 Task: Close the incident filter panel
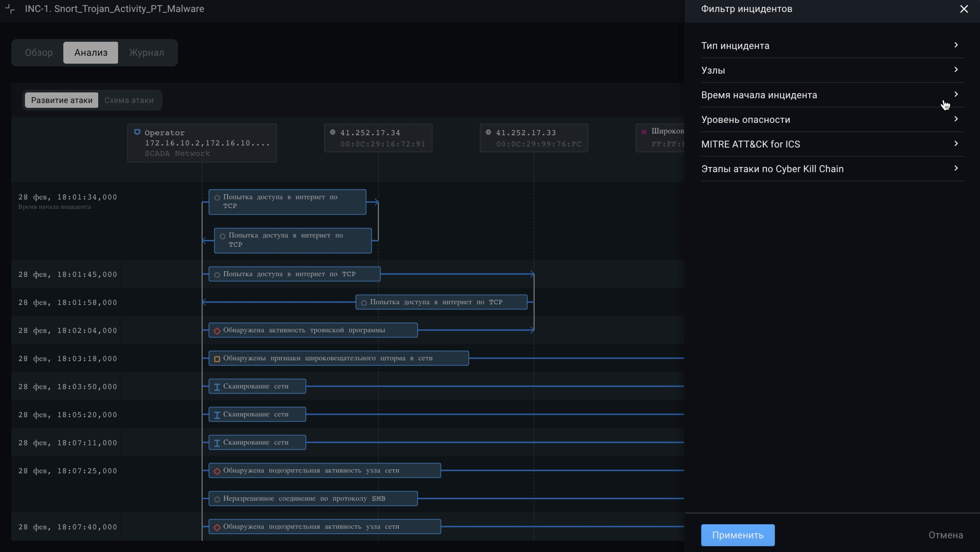point(964,9)
